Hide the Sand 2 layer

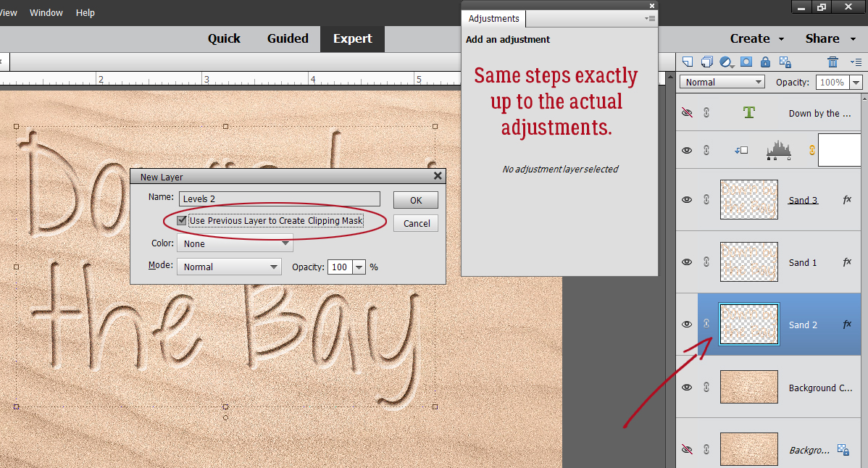687,325
